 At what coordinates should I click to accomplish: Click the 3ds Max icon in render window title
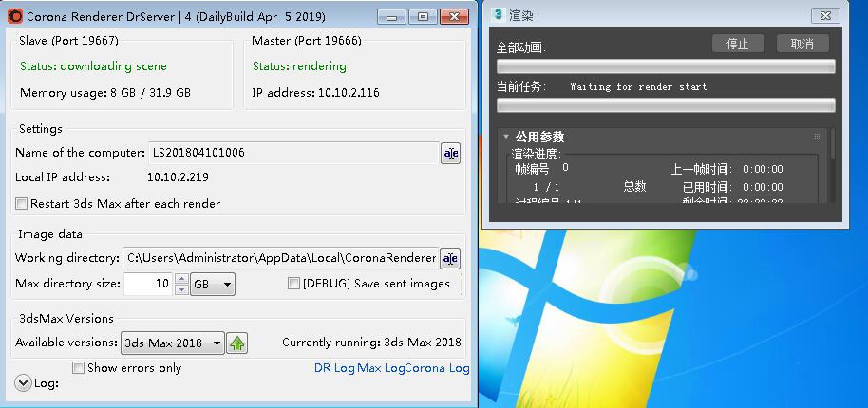tap(500, 14)
